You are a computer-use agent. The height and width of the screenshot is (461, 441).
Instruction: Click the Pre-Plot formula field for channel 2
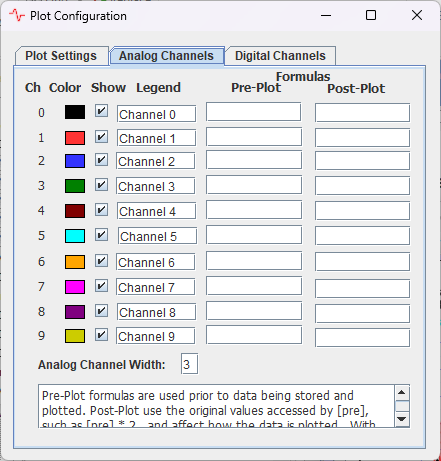254,160
